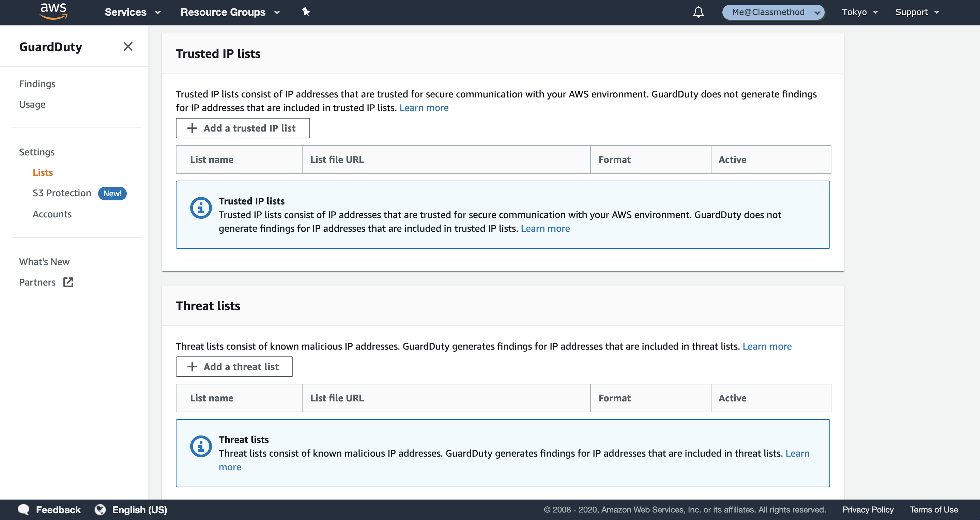Click the Add a trusted IP list button

(x=243, y=128)
